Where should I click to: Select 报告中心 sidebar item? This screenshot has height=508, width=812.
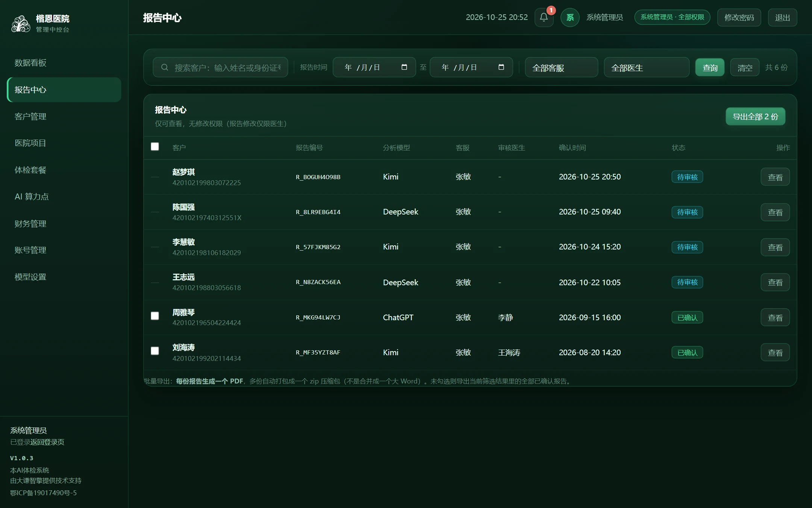coord(64,90)
